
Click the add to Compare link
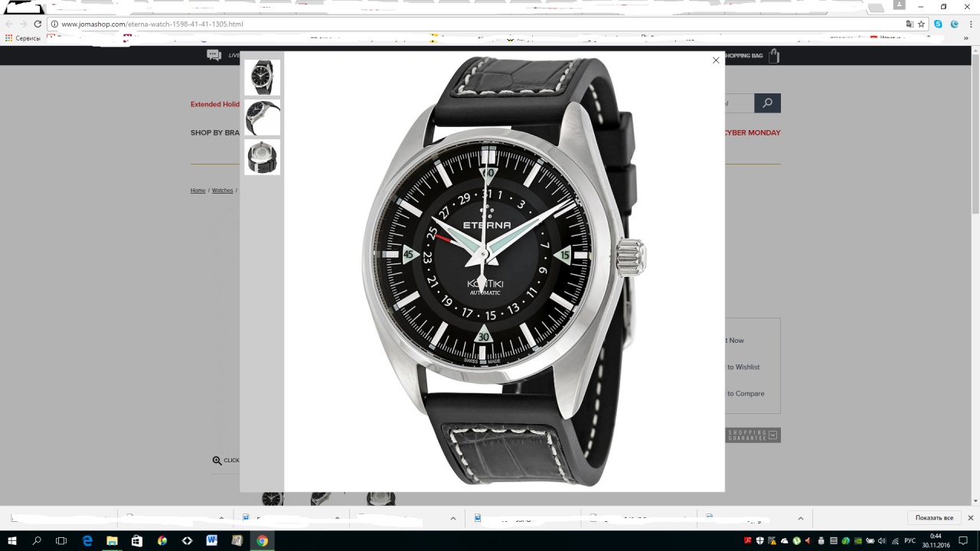pyautogui.click(x=746, y=393)
